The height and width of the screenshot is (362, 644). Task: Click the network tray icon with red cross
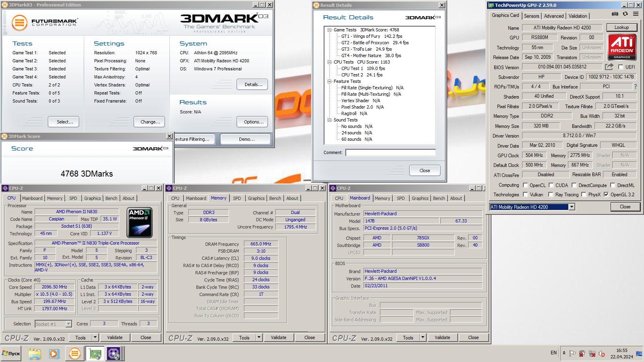[x=592, y=354]
